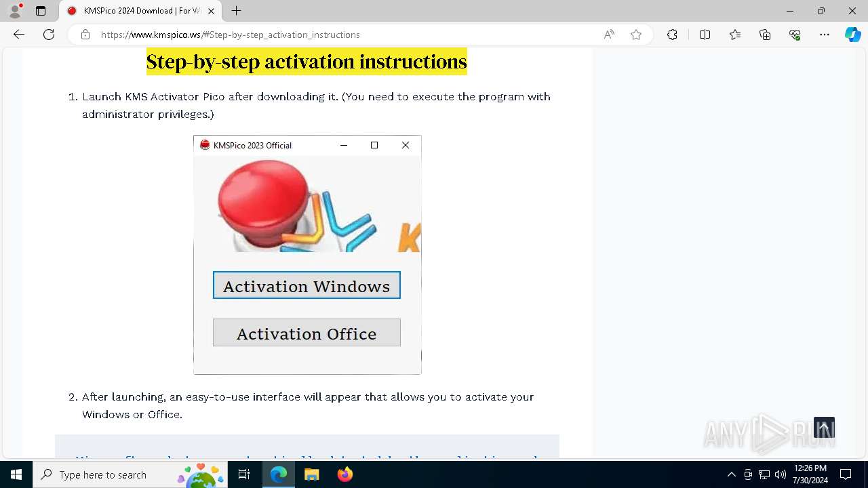
Task: Go back to previous page
Action: tap(19, 35)
